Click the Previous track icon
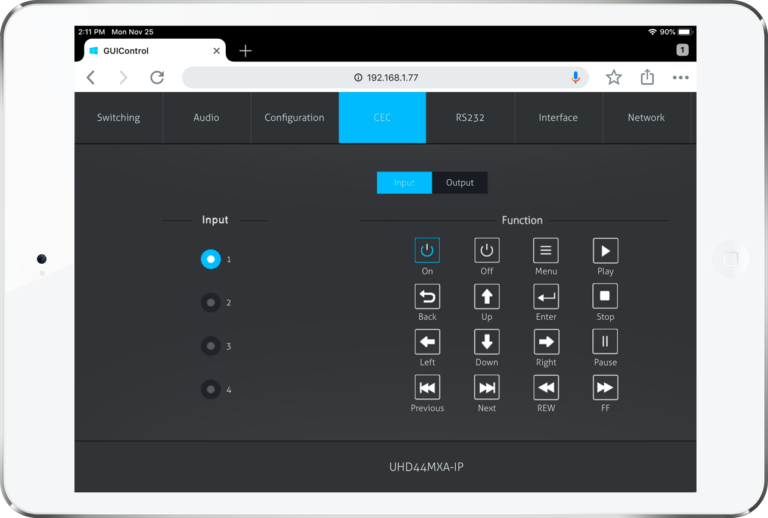768x518 pixels. (x=427, y=387)
